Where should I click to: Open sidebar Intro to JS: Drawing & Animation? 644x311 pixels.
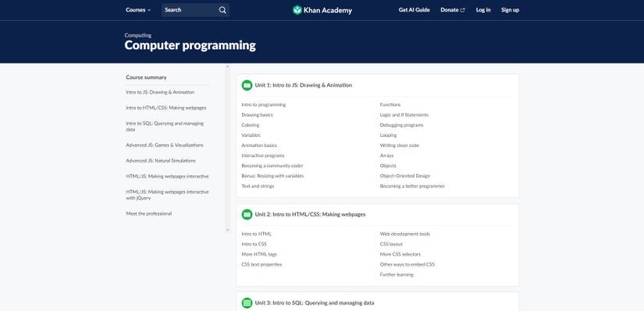[x=160, y=92]
